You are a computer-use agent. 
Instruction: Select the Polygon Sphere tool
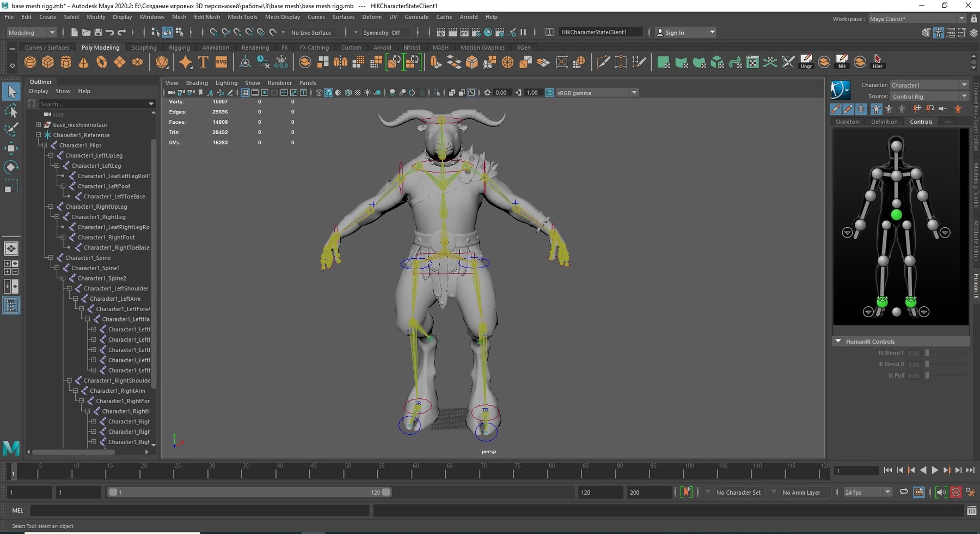(30, 62)
